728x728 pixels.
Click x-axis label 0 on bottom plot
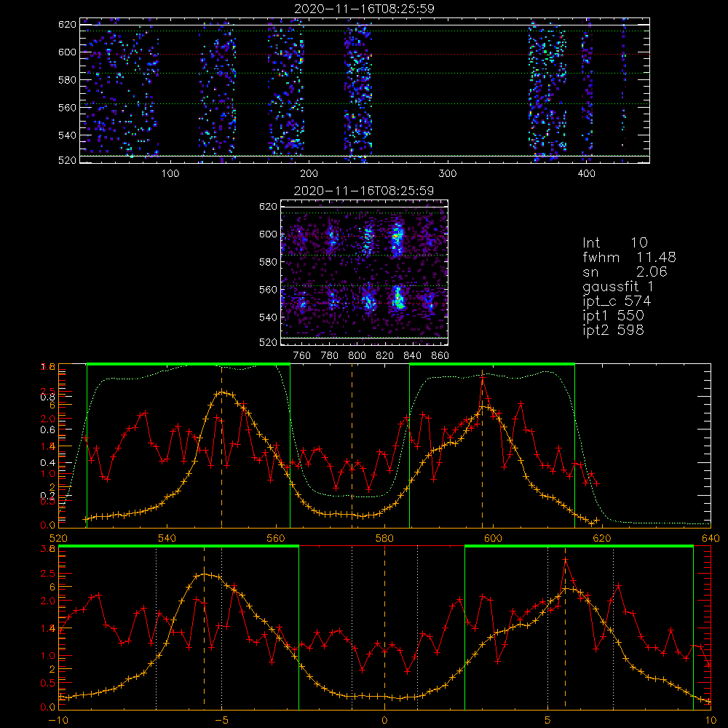point(384,721)
